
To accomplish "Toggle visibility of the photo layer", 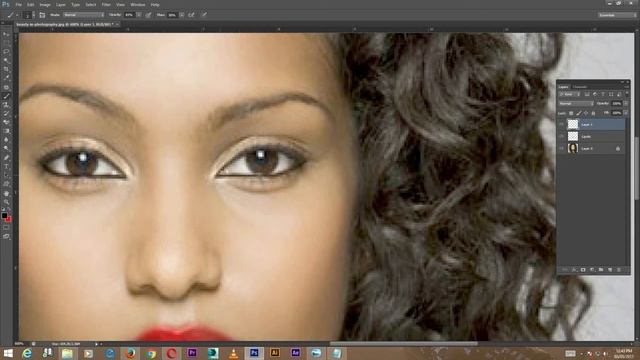I will point(562,149).
